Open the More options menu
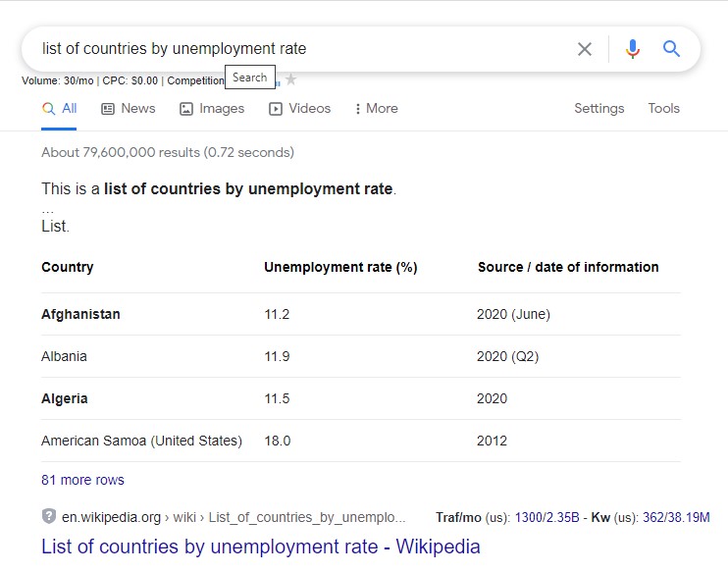Screen dimensions: 728x573 pyautogui.click(x=377, y=109)
